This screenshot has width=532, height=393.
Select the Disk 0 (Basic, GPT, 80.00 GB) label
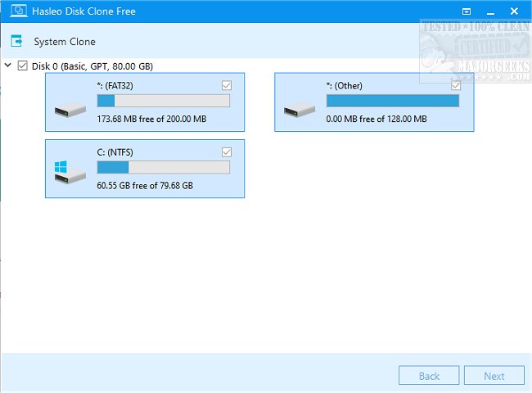tap(92, 66)
